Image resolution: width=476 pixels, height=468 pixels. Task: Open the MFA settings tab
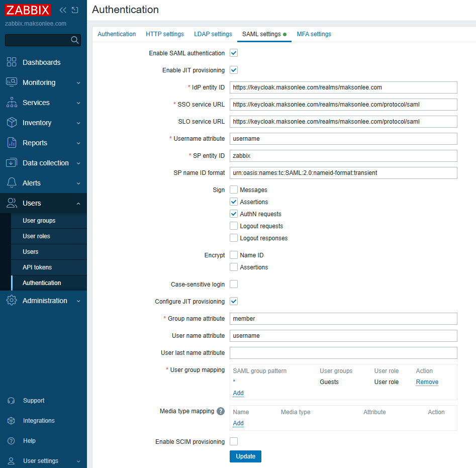tap(314, 34)
